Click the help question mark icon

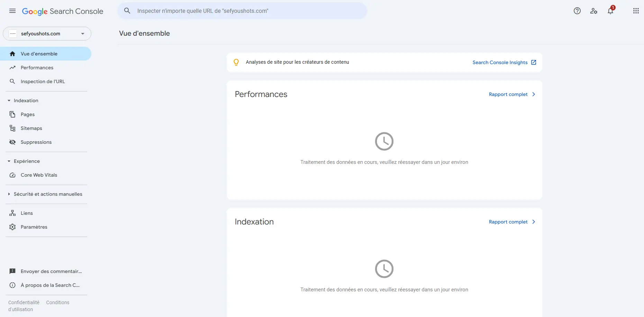[x=577, y=11]
